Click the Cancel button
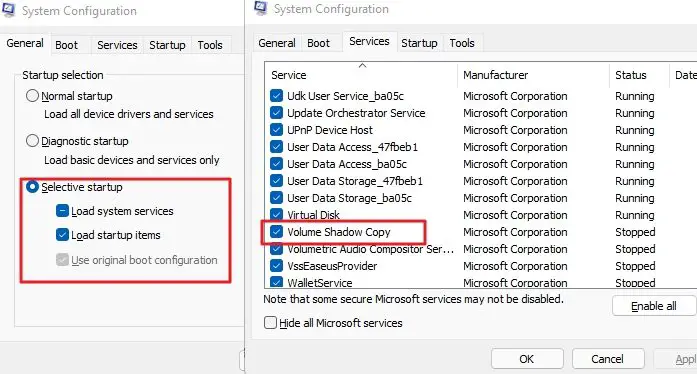Screen dimensions: 697x374 coord(607,359)
